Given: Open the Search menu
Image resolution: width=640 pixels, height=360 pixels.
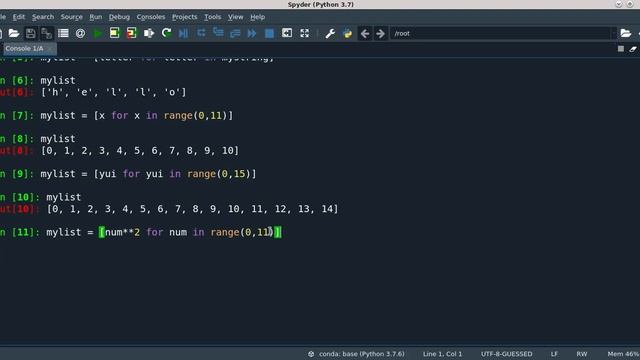Looking at the screenshot, I should coord(43,17).
